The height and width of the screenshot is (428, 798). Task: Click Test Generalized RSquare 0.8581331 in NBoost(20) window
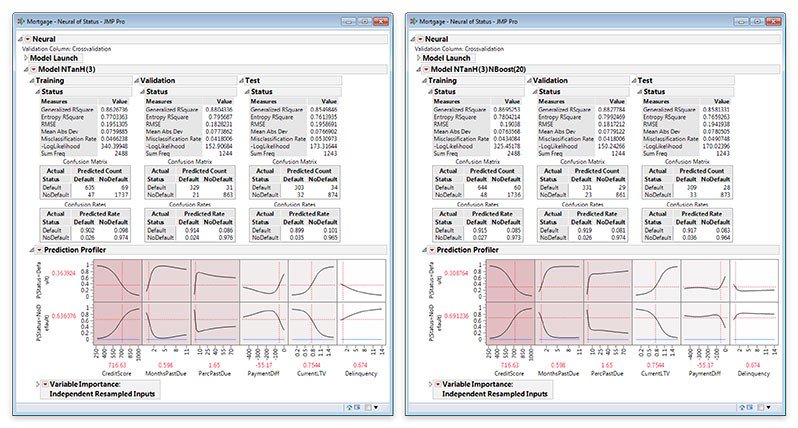717,109
